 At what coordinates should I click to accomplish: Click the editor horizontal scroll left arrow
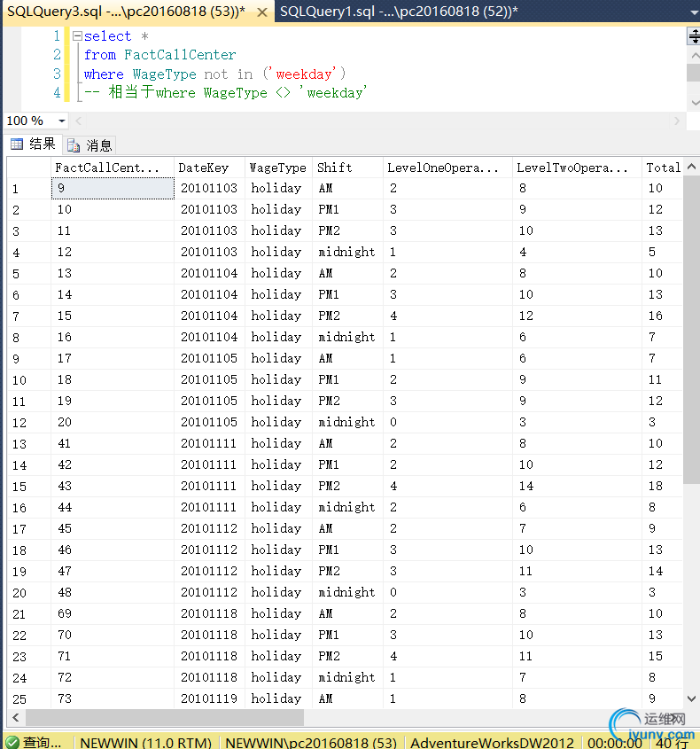[x=79, y=121]
